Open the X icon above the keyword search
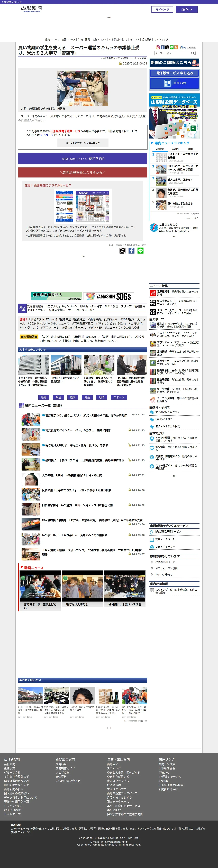Viewport: 218px width, 868px height. 167,47
